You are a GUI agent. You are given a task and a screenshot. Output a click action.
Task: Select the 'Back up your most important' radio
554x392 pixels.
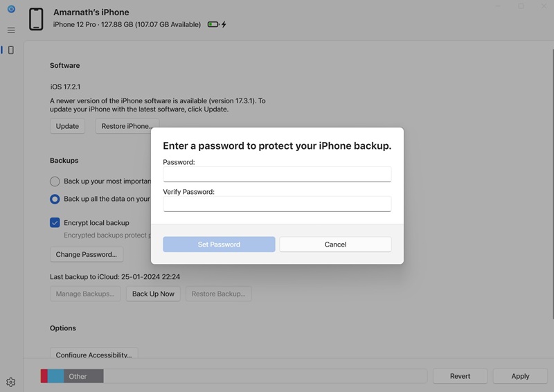pos(55,181)
